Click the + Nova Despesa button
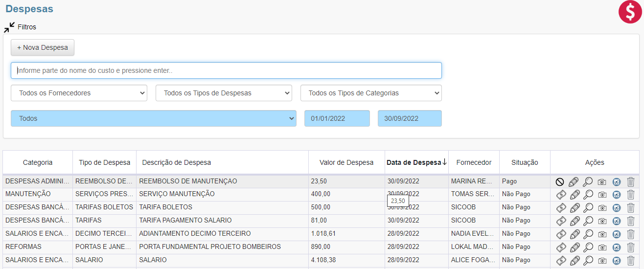Screen dimensions: 644x269 pyautogui.click(x=43, y=47)
